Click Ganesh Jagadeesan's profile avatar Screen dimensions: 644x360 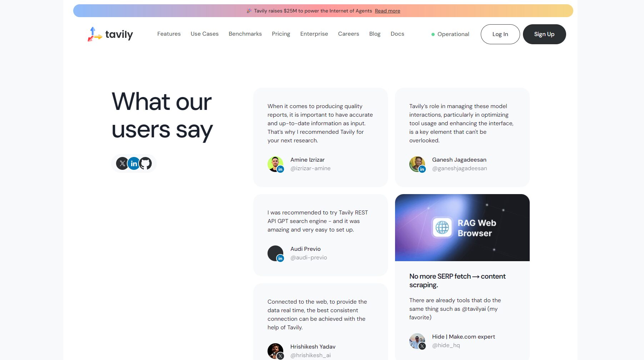[x=417, y=164]
